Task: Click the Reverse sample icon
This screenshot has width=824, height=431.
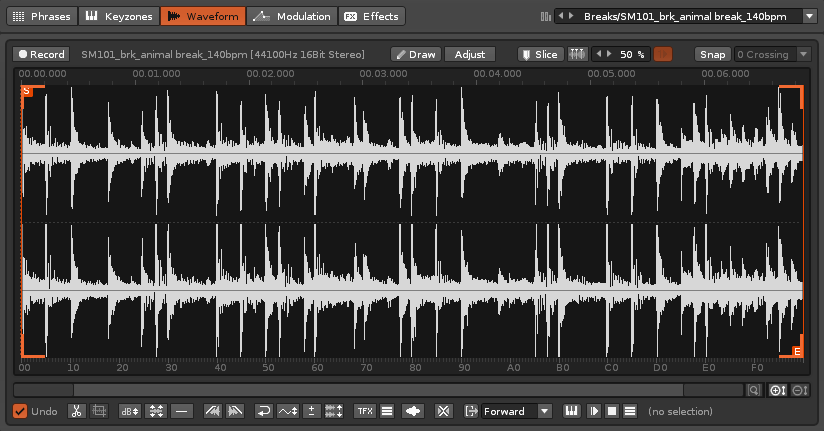Action: tap(264, 411)
